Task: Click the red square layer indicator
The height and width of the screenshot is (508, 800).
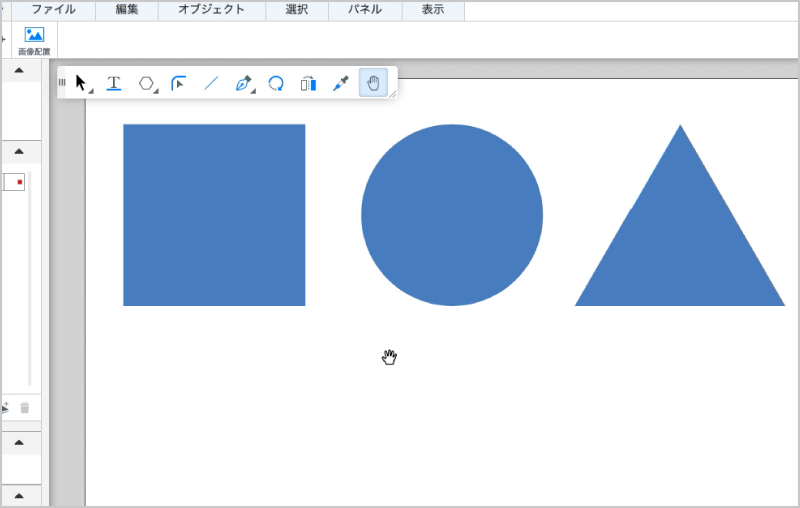Action: tap(20, 182)
